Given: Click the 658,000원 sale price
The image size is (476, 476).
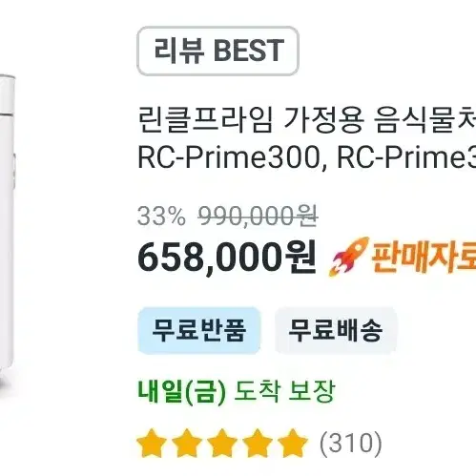Looking at the screenshot, I should [x=227, y=258].
